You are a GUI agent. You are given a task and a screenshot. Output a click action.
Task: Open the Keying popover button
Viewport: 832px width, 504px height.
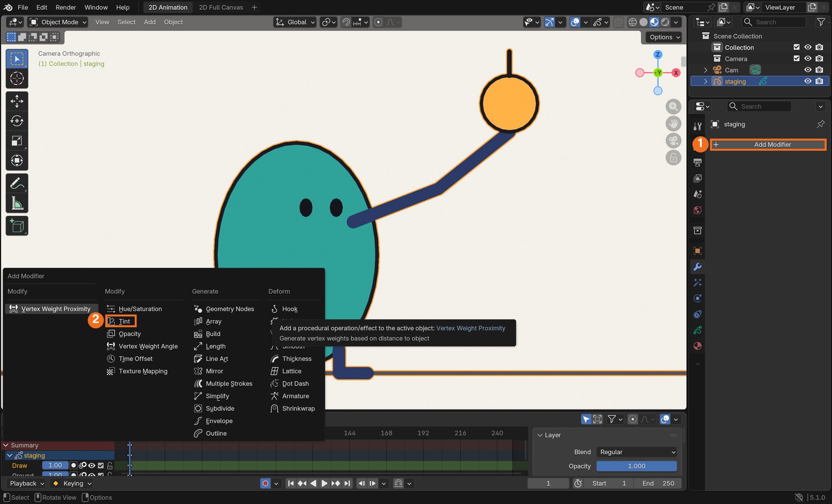pyautogui.click(x=72, y=483)
